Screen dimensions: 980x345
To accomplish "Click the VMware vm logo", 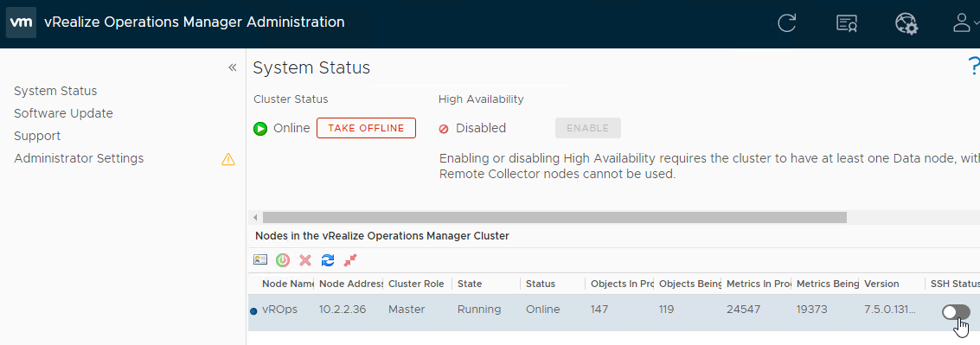I will [x=22, y=22].
